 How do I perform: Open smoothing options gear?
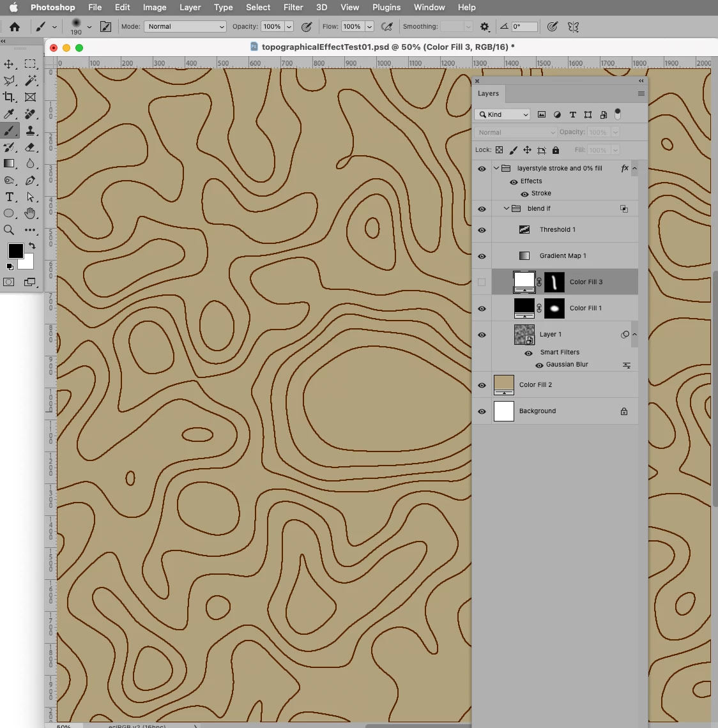click(484, 26)
